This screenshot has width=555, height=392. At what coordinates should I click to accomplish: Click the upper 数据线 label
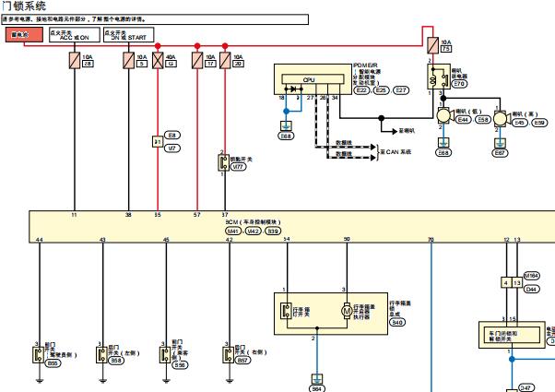[344, 143]
